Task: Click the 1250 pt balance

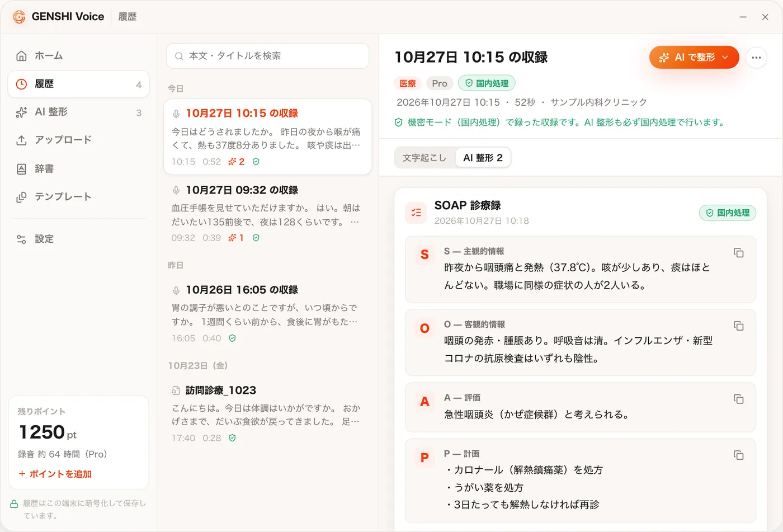Action: tap(48, 432)
